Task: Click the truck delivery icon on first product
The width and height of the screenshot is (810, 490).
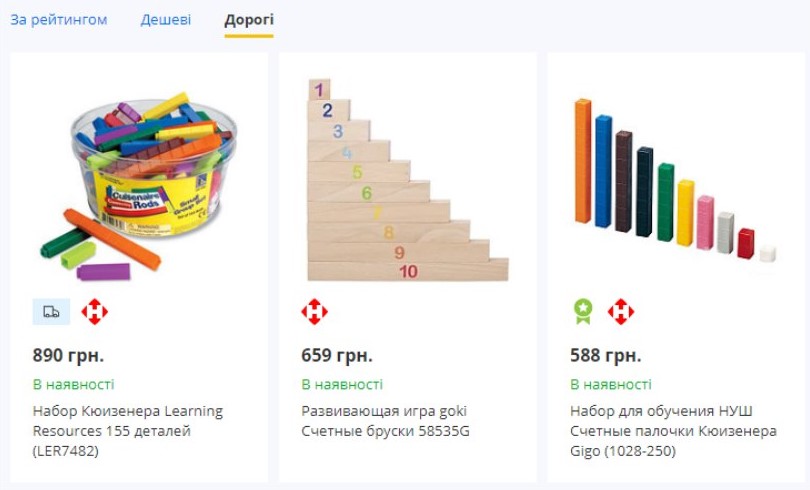Action: point(51,312)
